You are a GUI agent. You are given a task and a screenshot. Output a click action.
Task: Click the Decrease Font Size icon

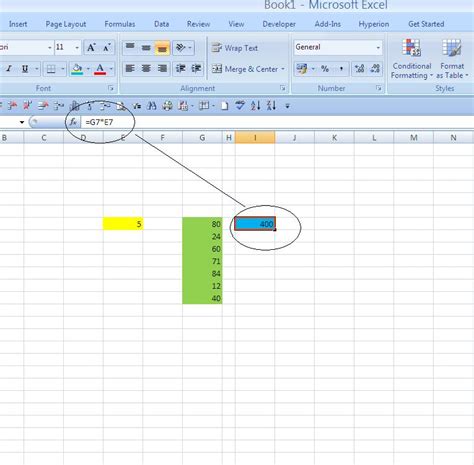[x=107, y=48]
